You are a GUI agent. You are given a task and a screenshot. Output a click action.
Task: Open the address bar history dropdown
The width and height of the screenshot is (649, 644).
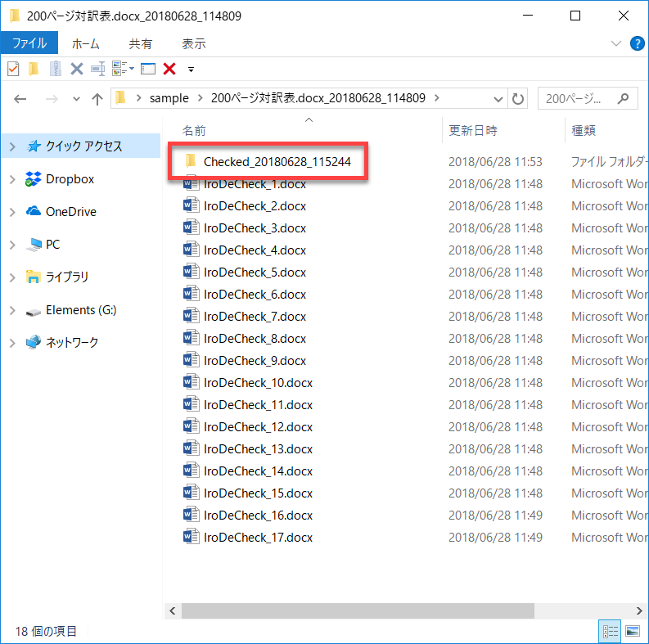[x=498, y=98]
